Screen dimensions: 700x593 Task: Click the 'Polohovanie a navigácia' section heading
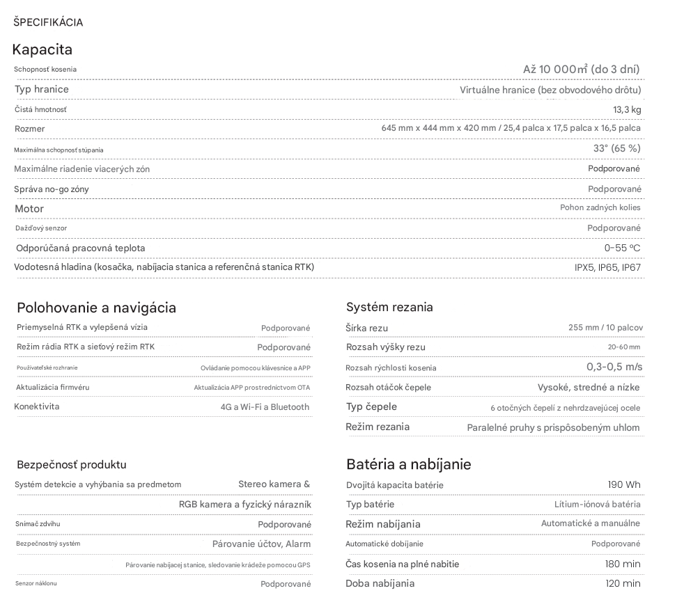coord(96,308)
